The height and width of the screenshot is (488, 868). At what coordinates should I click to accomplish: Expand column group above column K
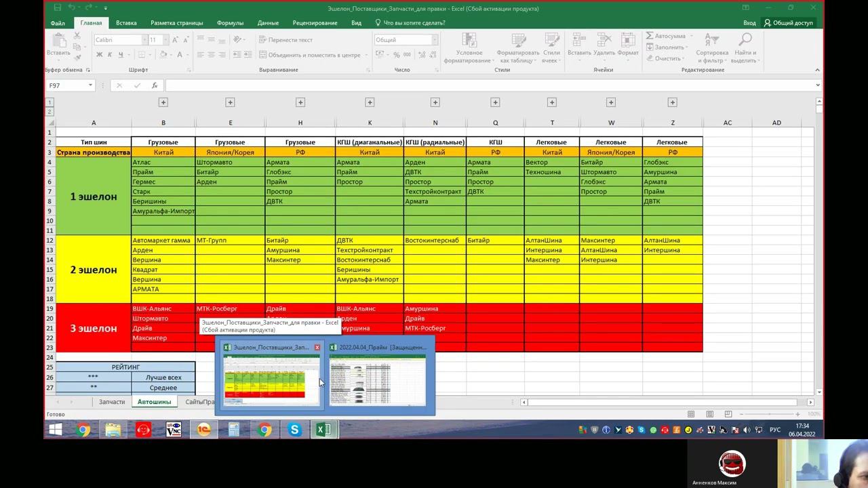click(x=370, y=102)
